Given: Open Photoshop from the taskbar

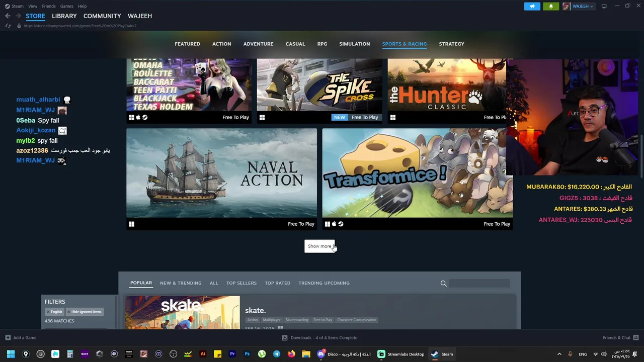Looking at the screenshot, I should pyautogui.click(x=247, y=354).
